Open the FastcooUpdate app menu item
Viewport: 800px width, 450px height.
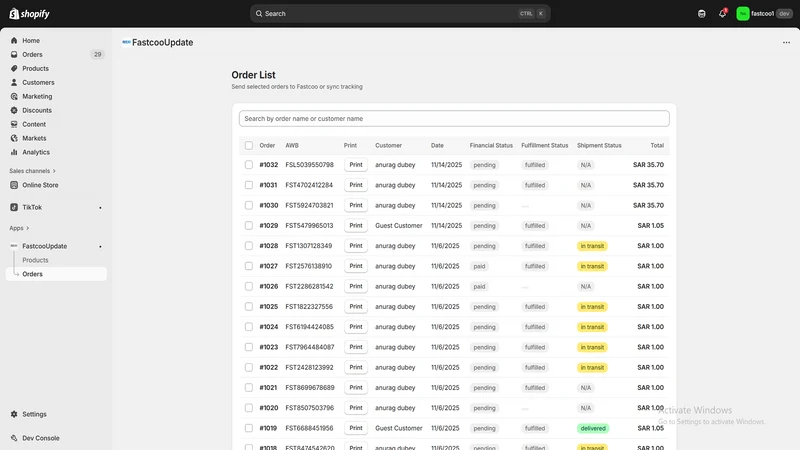point(56,246)
